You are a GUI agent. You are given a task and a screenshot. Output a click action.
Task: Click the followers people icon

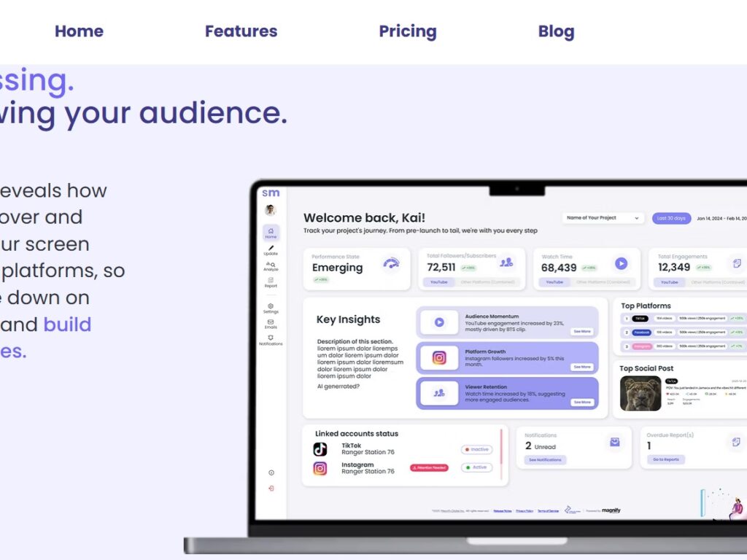tap(506, 262)
